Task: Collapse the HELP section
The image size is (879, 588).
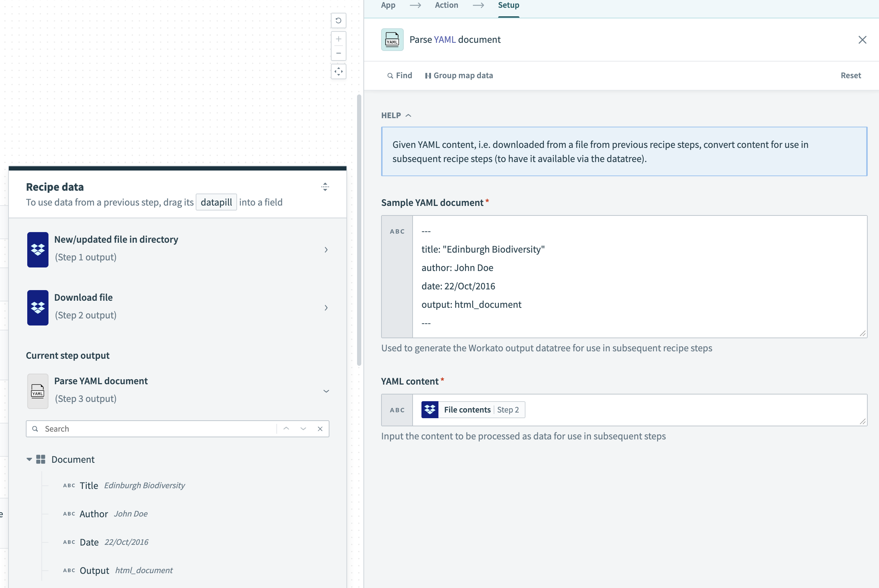Action: pyautogui.click(x=408, y=115)
